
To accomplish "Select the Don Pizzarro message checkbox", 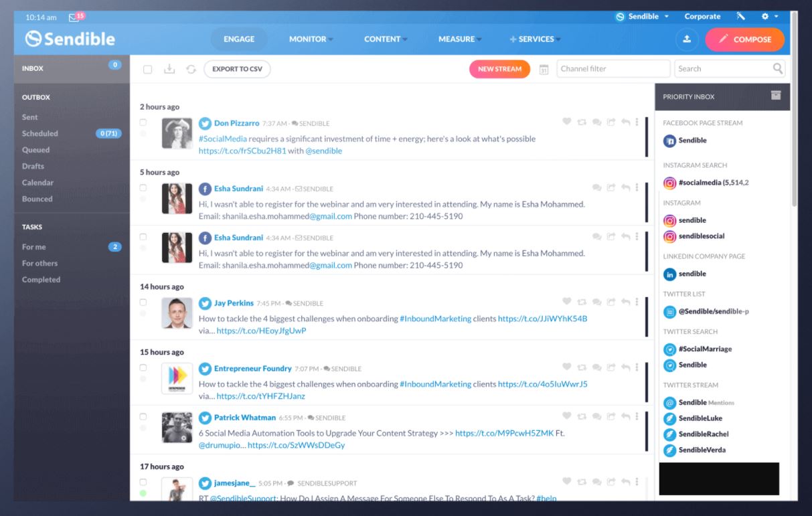I will pos(143,122).
